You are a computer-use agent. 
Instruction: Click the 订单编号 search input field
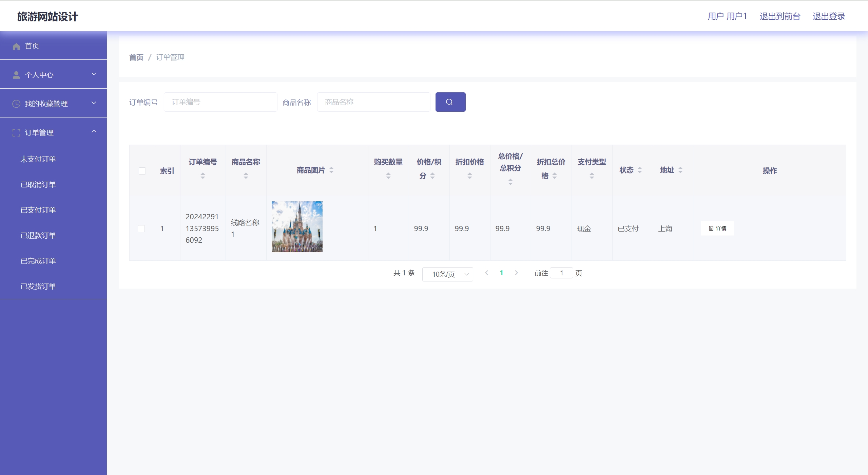pyautogui.click(x=220, y=102)
